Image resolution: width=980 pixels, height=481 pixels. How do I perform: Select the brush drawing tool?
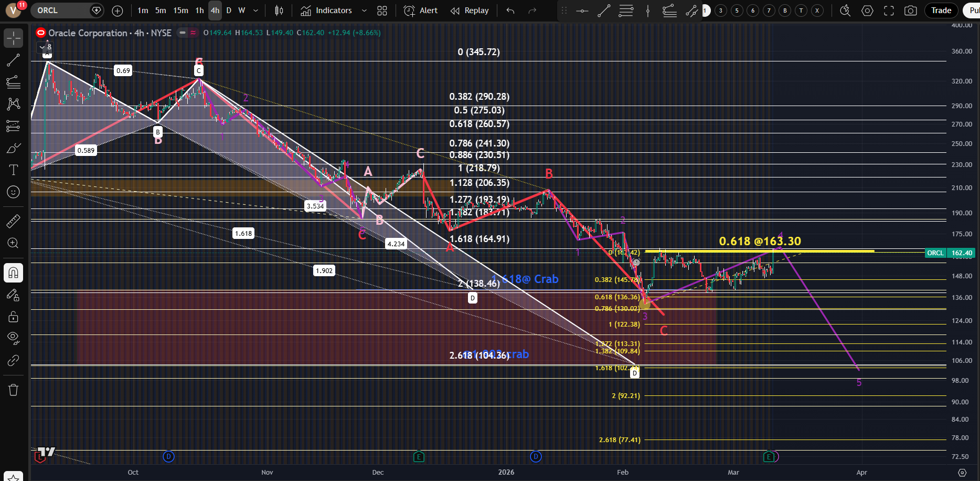coord(13,149)
